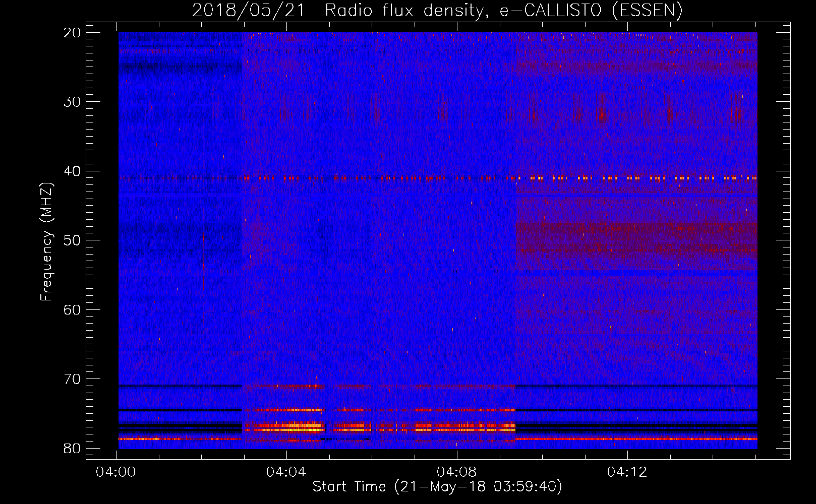Click the 04:08 time tick label
The width and height of the screenshot is (816, 504).
click(457, 472)
